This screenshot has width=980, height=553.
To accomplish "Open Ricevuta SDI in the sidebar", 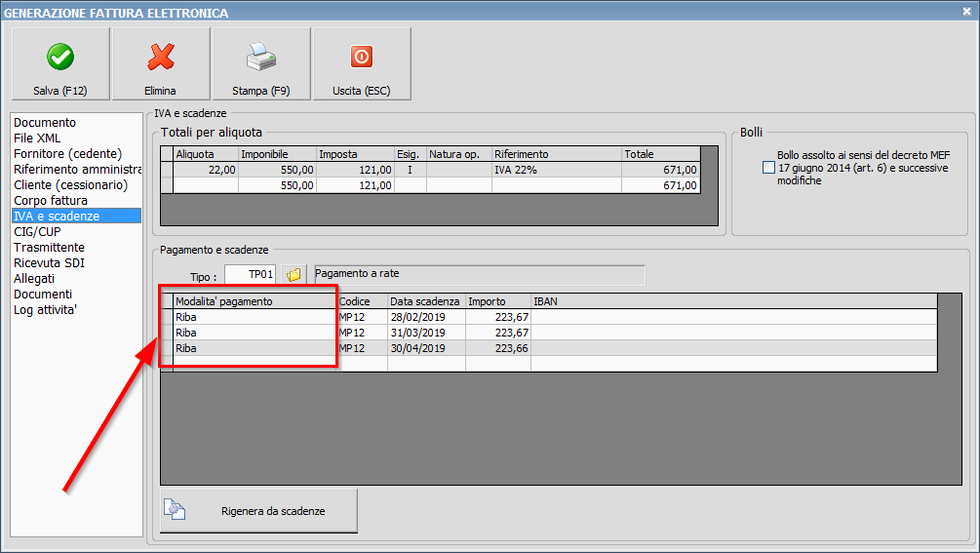I will coord(50,263).
